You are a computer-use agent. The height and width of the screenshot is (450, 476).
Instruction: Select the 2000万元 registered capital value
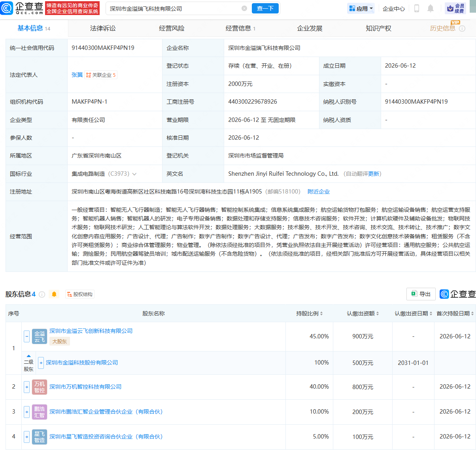(x=240, y=84)
